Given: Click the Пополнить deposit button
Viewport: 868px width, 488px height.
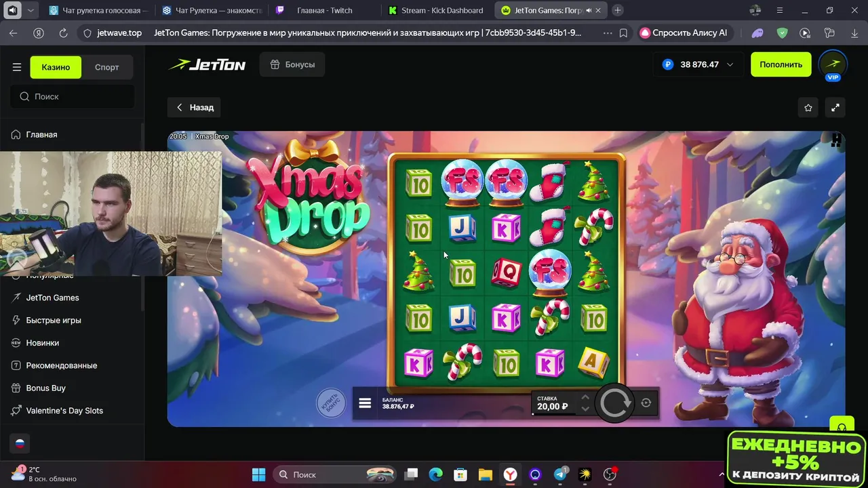Looking at the screenshot, I should pyautogui.click(x=781, y=64).
